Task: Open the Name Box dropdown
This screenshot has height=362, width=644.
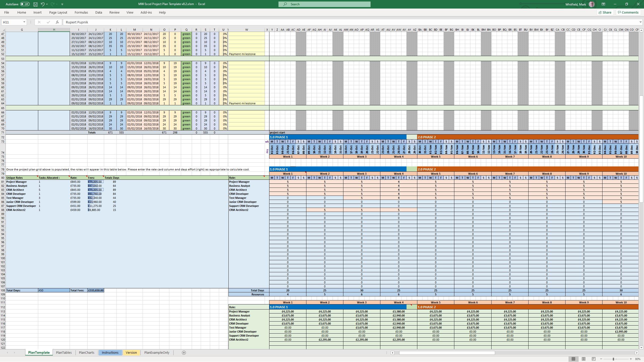Action: [x=24, y=22]
